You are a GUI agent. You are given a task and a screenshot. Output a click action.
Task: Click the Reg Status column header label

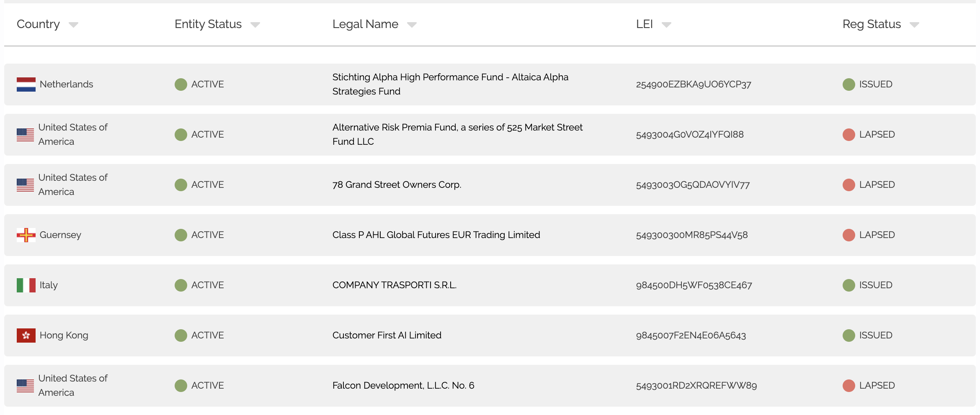coord(872,24)
